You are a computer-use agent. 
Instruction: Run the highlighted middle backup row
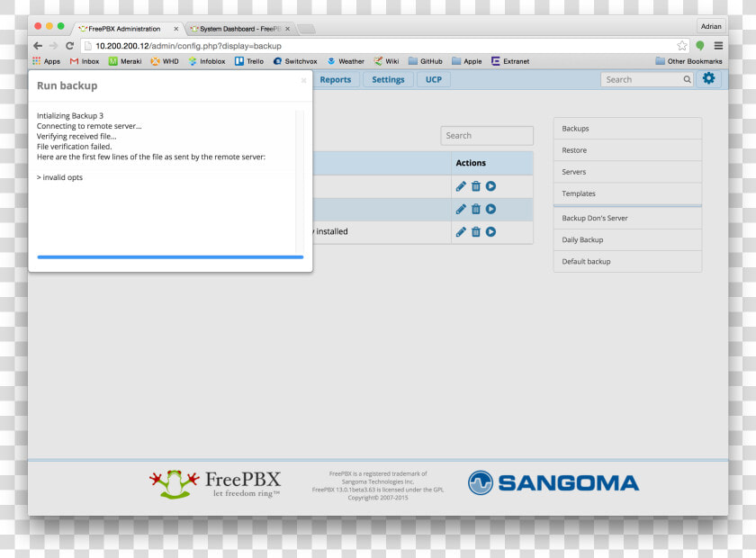[490, 209]
